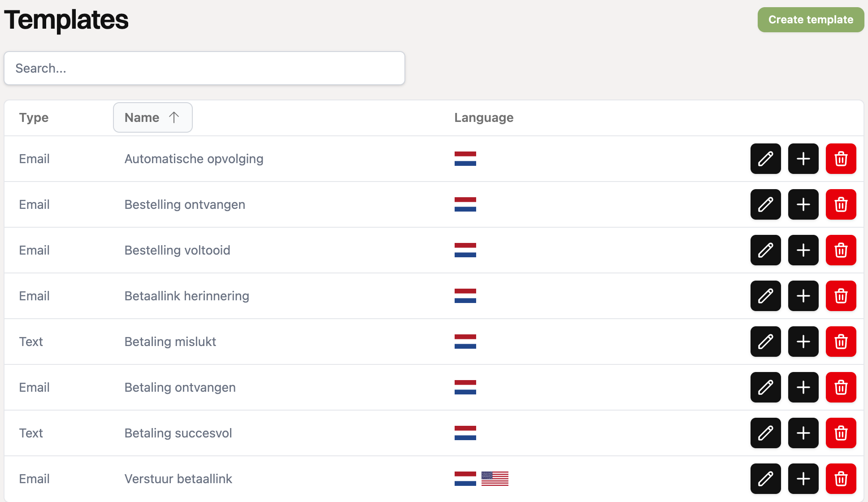Edit the Automatische opvolging template
The height and width of the screenshot is (502, 868).
[x=766, y=159]
